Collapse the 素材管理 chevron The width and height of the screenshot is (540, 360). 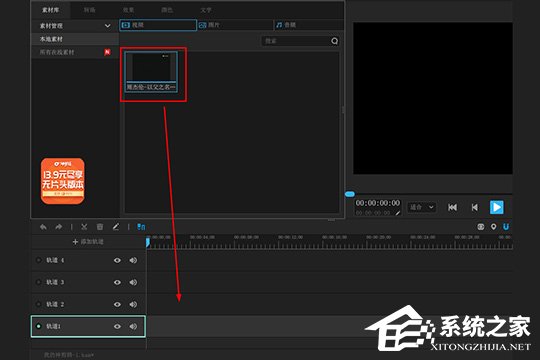coord(107,26)
